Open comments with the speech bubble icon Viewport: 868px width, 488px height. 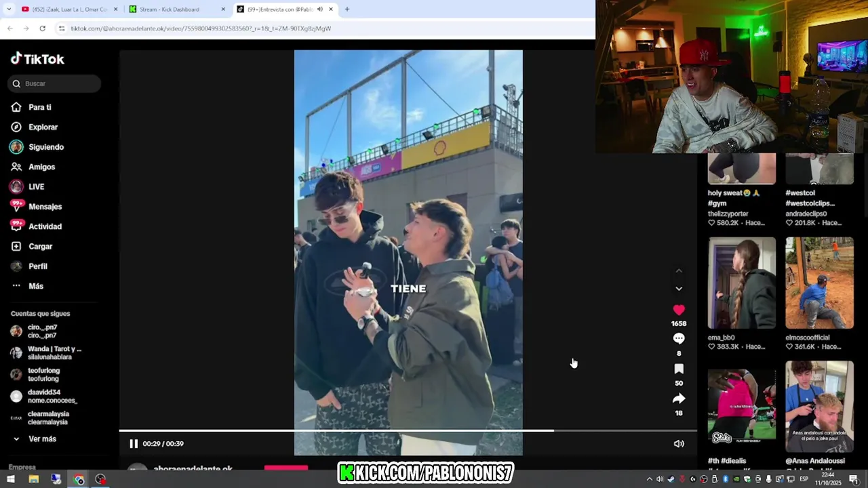(x=679, y=339)
